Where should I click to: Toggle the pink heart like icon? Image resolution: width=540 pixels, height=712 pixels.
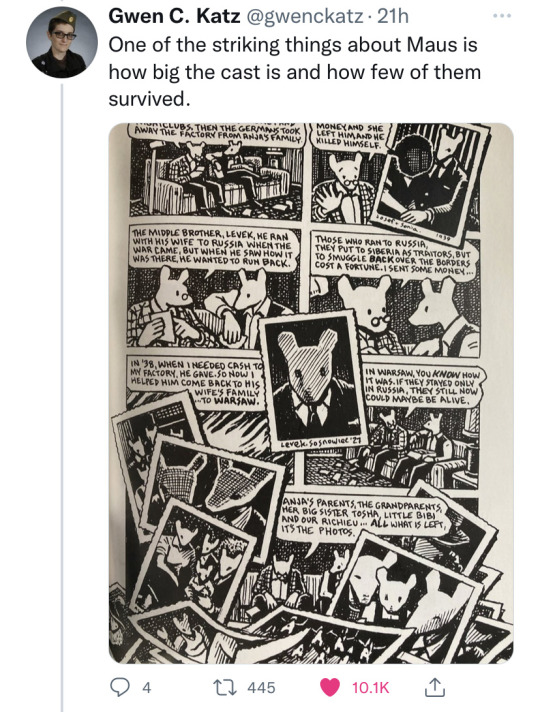330,687
